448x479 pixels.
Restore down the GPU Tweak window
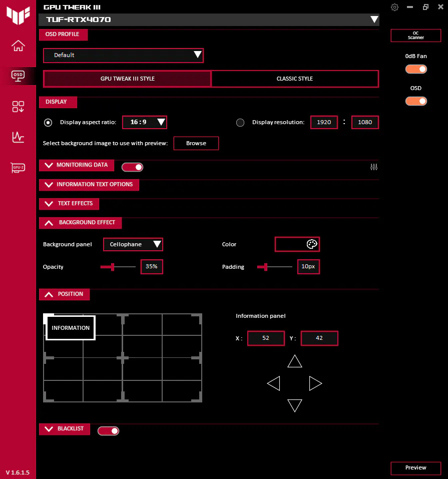click(425, 7)
